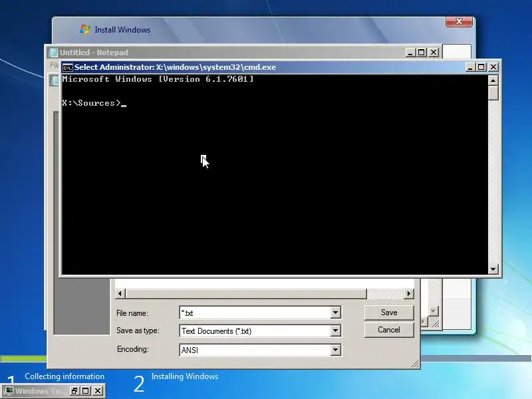Close the cmd.exe window
The image size is (532, 399).
point(493,67)
